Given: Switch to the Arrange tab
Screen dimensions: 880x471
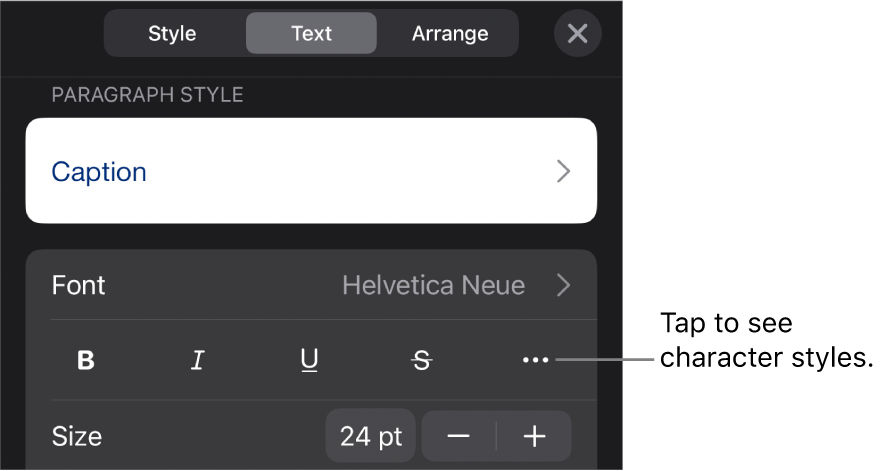Looking at the screenshot, I should (450, 33).
